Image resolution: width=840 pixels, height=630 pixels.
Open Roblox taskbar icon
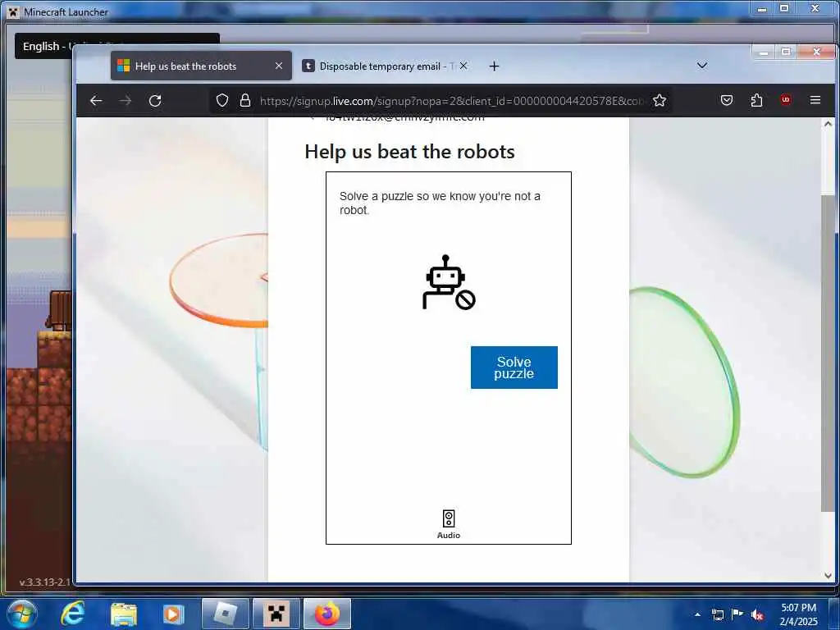click(x=225, y=614)
